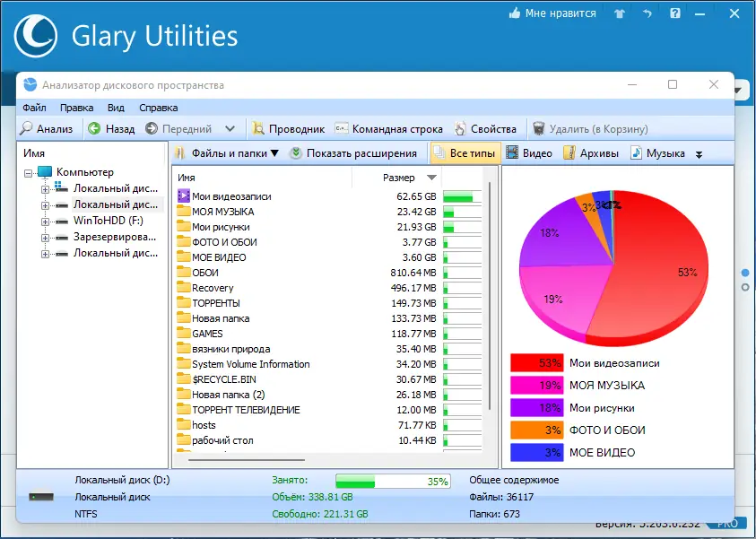The width and height of the screenshot is (756, 539).
Task: Click the hosts folder icon
Action: (x=184, y=425)
